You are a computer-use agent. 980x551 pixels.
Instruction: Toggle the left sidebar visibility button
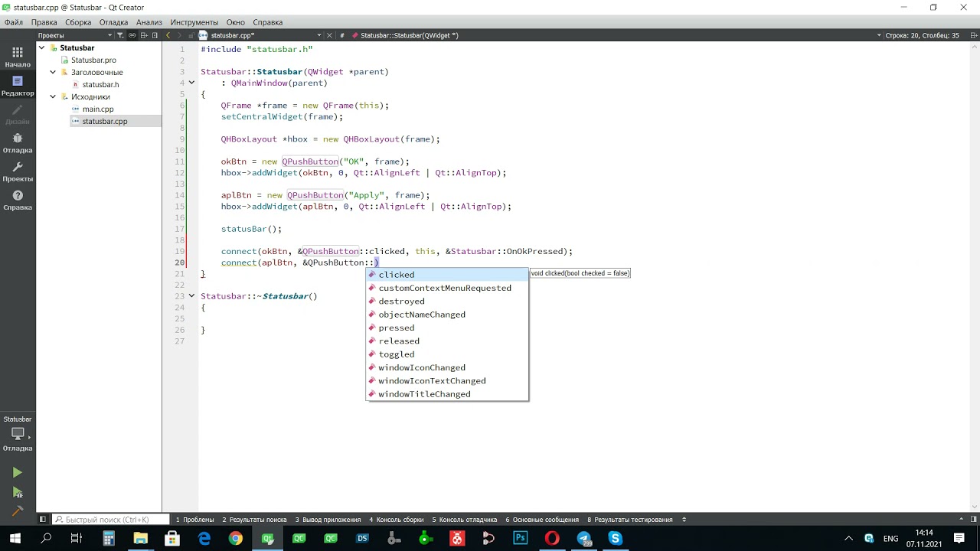point(43,520)
